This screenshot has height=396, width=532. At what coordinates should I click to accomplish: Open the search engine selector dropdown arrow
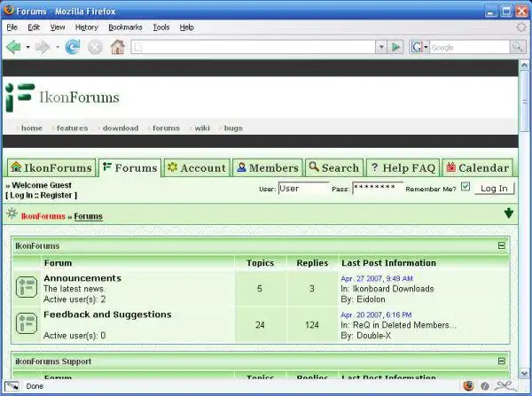[x=426, y=47]
